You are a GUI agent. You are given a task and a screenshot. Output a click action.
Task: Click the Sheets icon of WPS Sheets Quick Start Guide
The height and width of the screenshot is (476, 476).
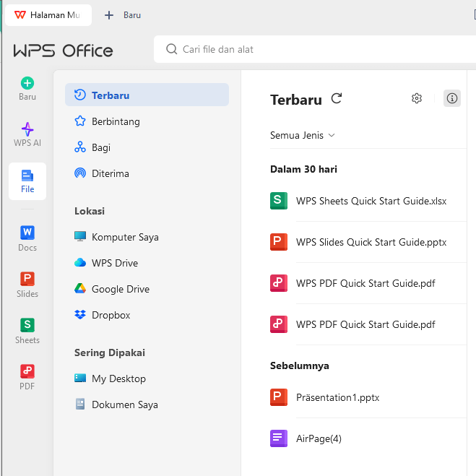(x=279, y=201)
